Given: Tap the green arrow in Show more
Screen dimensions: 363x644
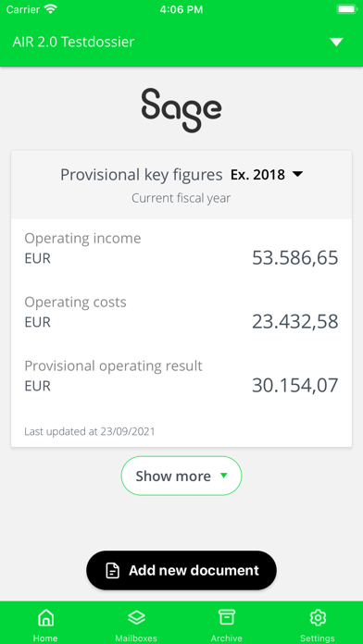Looking at the screenshot, I should click(x=223, y=476).
